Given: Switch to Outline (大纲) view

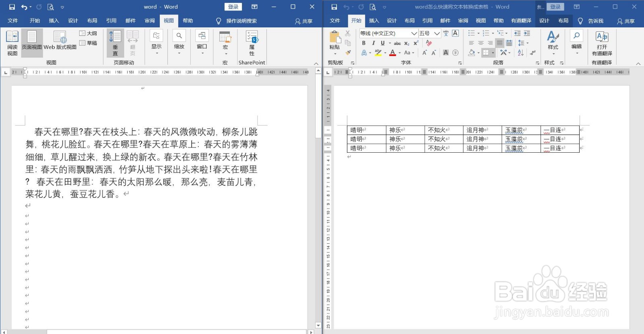Looking at the screenshot, I should [88, 33].
